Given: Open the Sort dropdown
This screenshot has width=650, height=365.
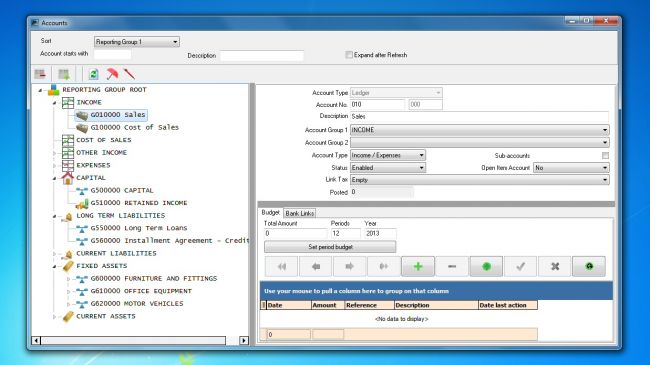Looking at the screenshot, I should pyautogui.click(x=175, y=42).
